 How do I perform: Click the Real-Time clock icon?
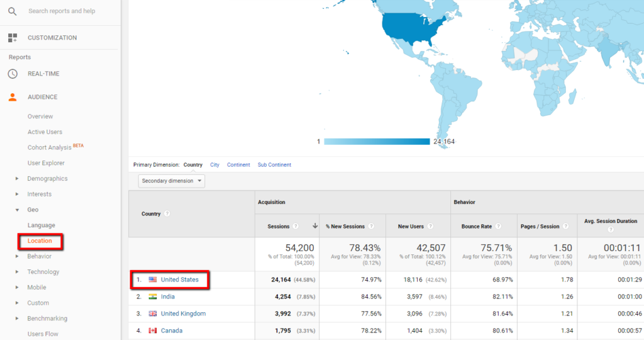coord(13,74)
